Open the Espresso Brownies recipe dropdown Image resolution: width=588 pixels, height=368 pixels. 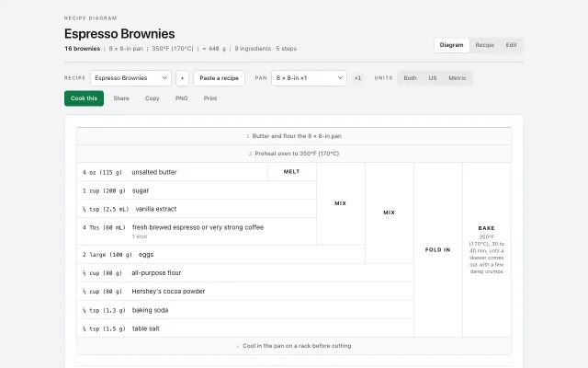point(130,78)
